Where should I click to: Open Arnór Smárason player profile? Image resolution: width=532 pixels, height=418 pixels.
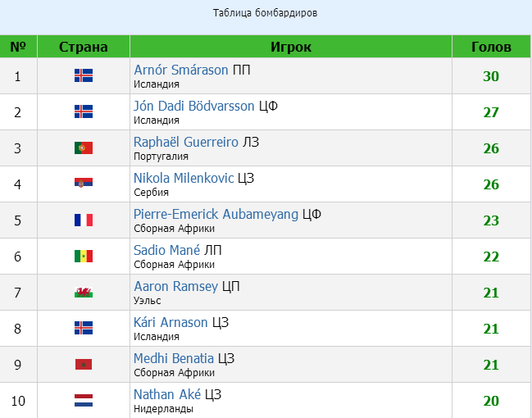(181, 70)
